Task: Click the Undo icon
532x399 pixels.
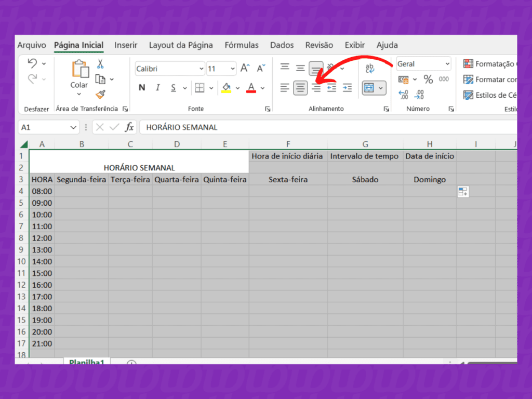Action: click(33, 63)
